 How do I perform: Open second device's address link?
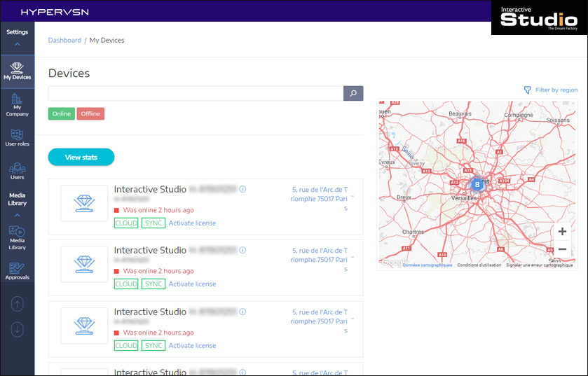click(x=319, y=260)
